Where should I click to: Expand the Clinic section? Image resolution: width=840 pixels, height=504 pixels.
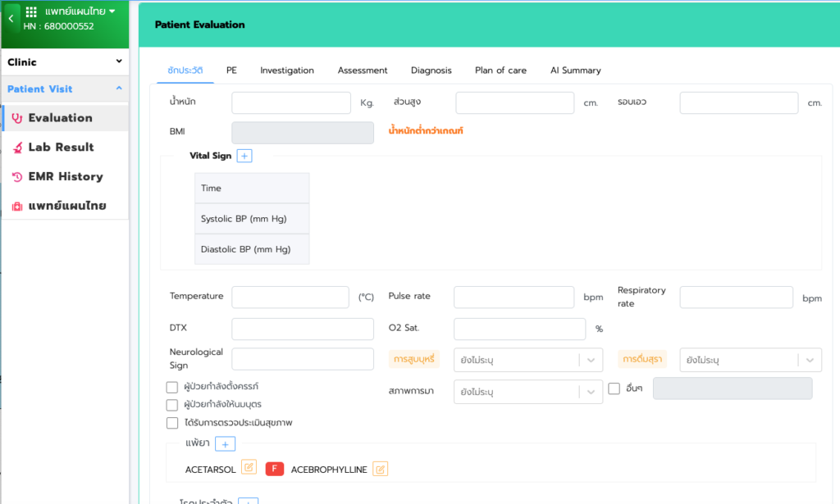coord(119,61)
